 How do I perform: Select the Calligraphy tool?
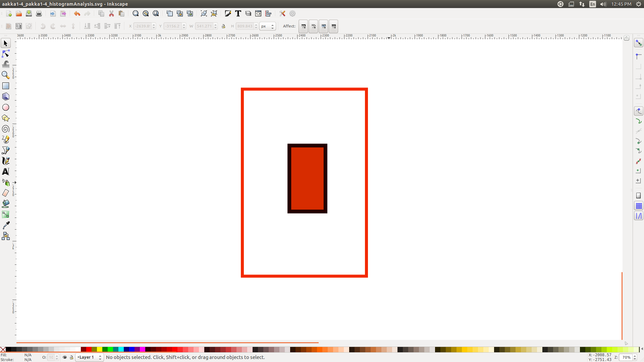pos(6,161)
